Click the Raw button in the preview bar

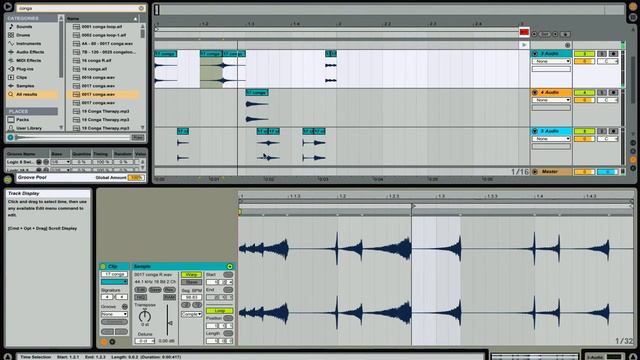[138, 138]
